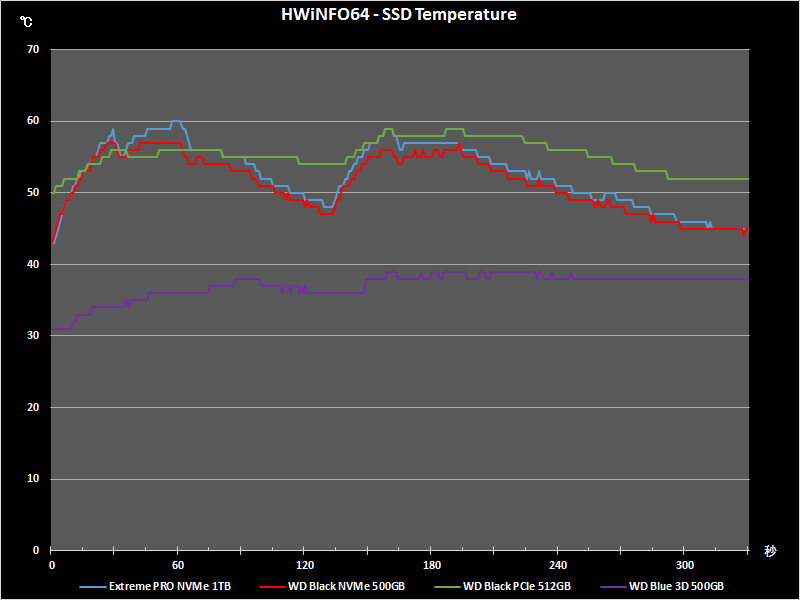Select the WD Blue 3D 500GB legend entry
This screenshot has width=800, height=600.
click(x=662, y=586)
